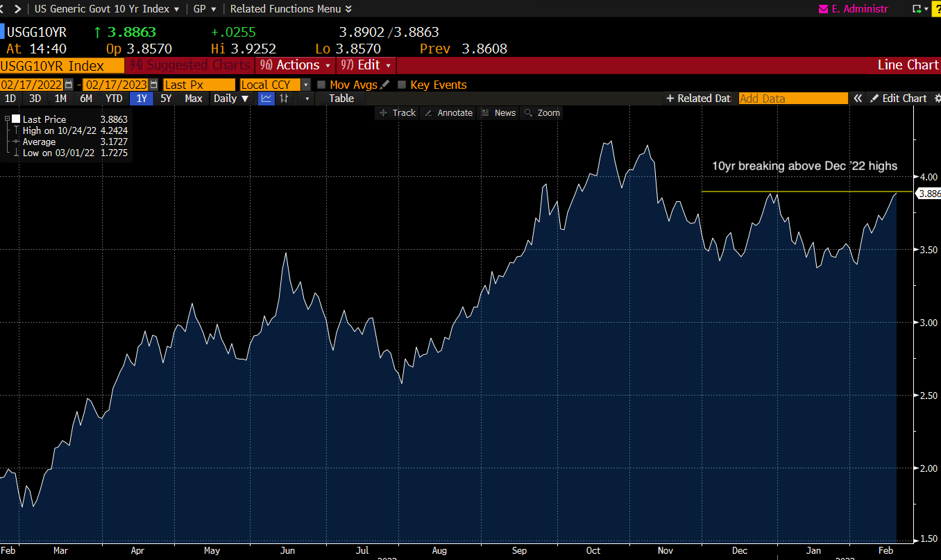This screenshot has height=560, width=941.
Task: Enable the Mov Avgs checkbox
Action: pyautogui.click(x=321, y=84)
